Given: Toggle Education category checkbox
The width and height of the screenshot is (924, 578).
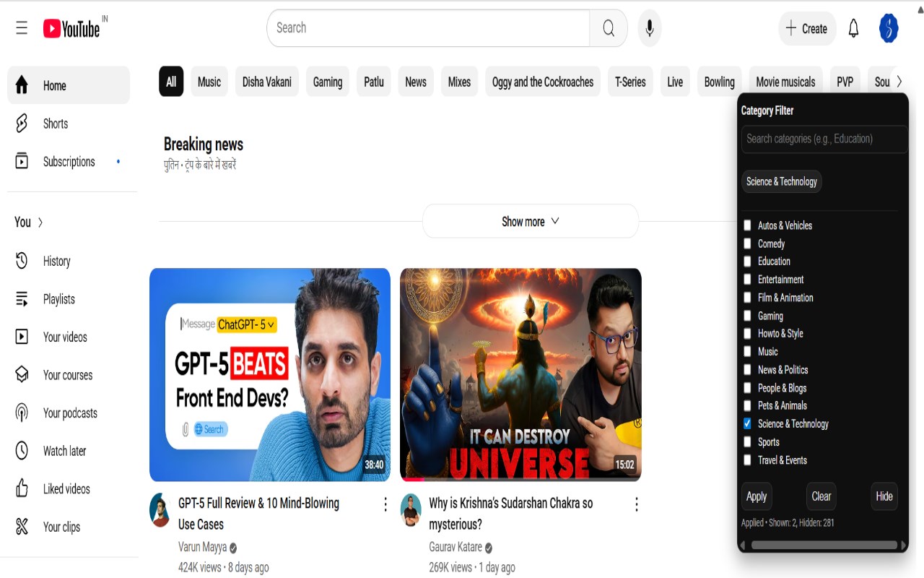Looking at the screenshot, I should pos(747,261).
